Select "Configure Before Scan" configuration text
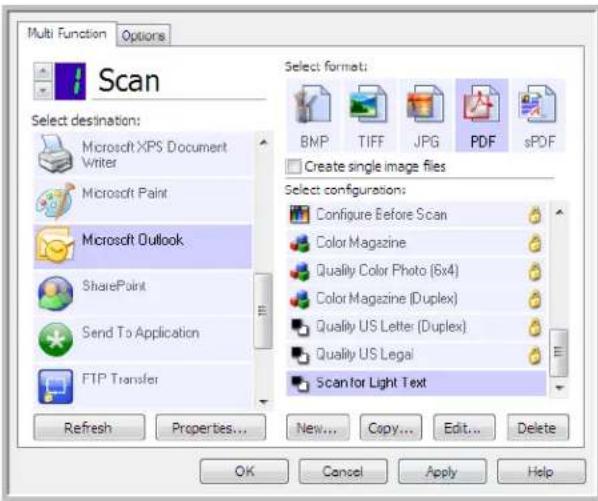The height and width of the screenshot is (501, 598). coord(381,215)
